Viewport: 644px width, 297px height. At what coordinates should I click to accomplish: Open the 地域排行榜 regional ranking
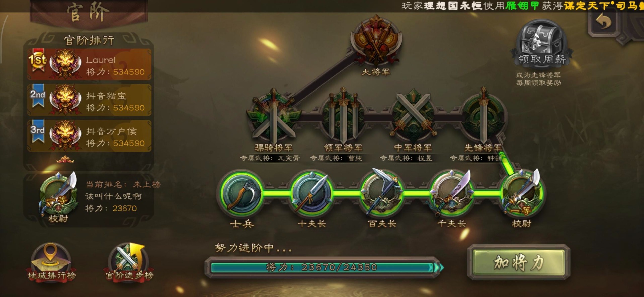click(x=51, y=262)
